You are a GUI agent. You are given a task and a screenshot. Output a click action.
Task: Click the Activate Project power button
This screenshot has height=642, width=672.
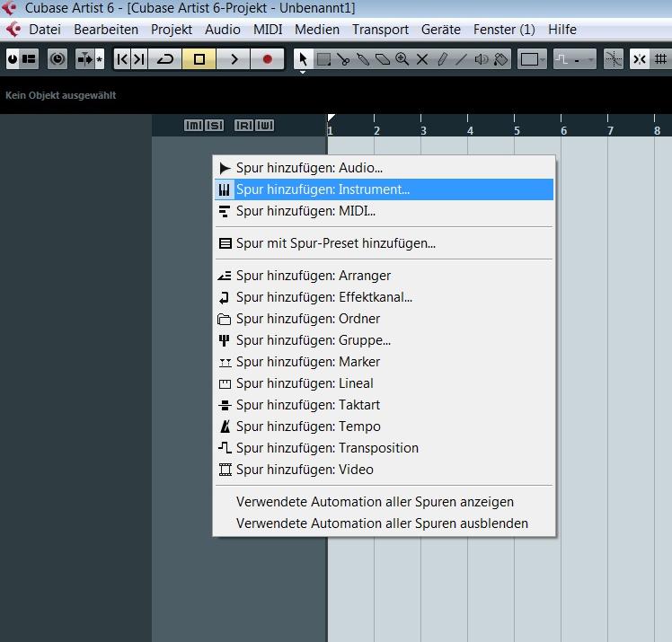tap(13, 59)
